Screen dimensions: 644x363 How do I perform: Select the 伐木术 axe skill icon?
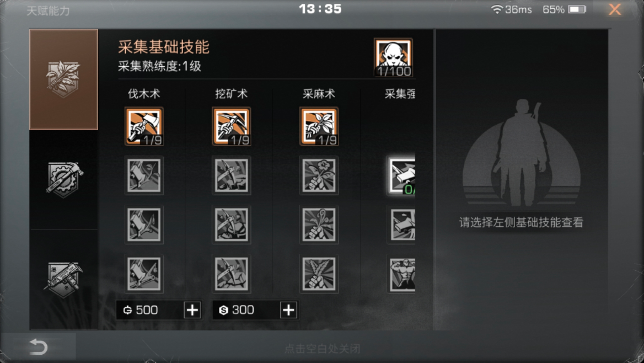[144, 126]
